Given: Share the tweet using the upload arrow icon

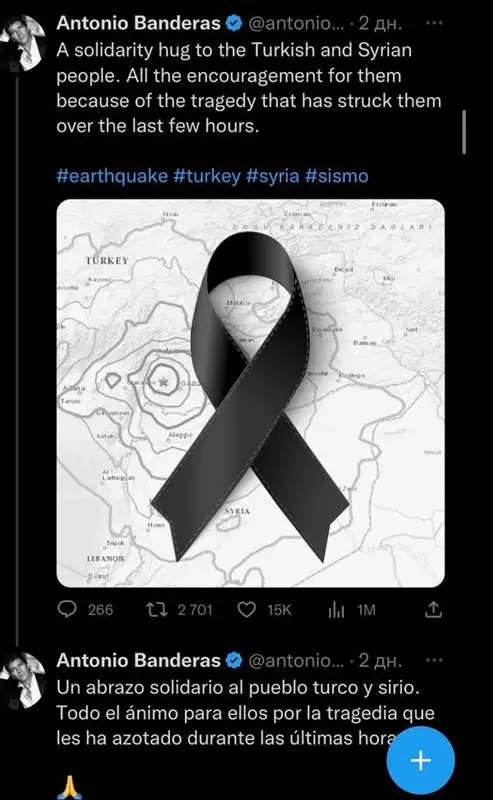Looking at the screenshot, I should [433, 609].
